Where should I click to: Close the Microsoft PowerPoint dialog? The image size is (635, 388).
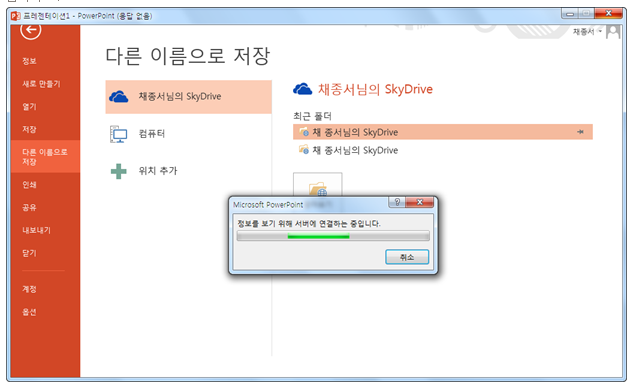coord(420,202)
